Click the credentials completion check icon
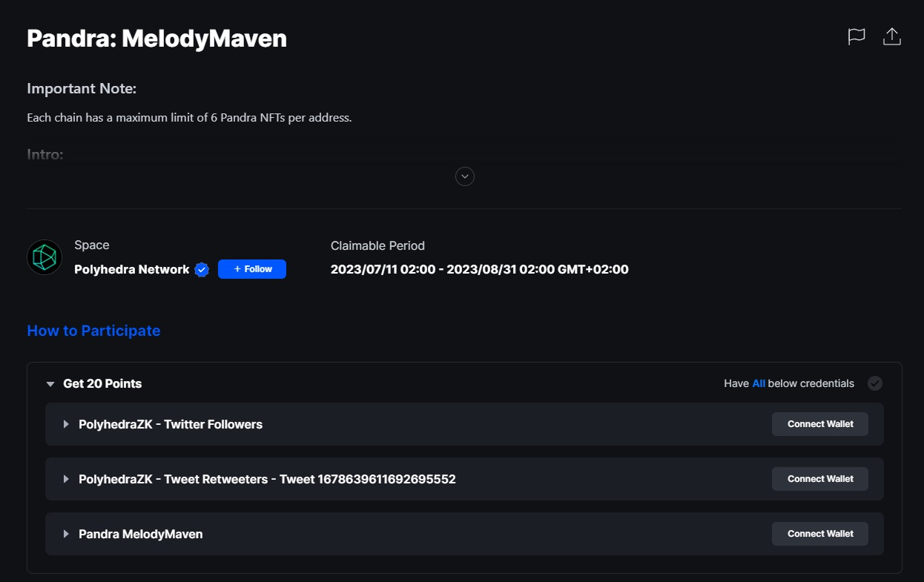This screenshot has width=924, height=582. (x=875, y=383)
